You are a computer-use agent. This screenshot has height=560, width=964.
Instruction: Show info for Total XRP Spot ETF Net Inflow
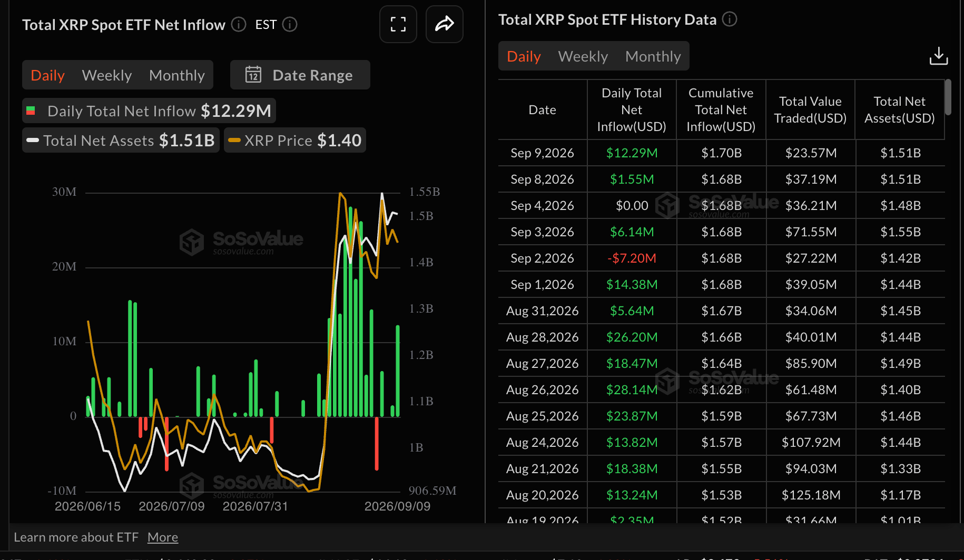coord(239,25)
